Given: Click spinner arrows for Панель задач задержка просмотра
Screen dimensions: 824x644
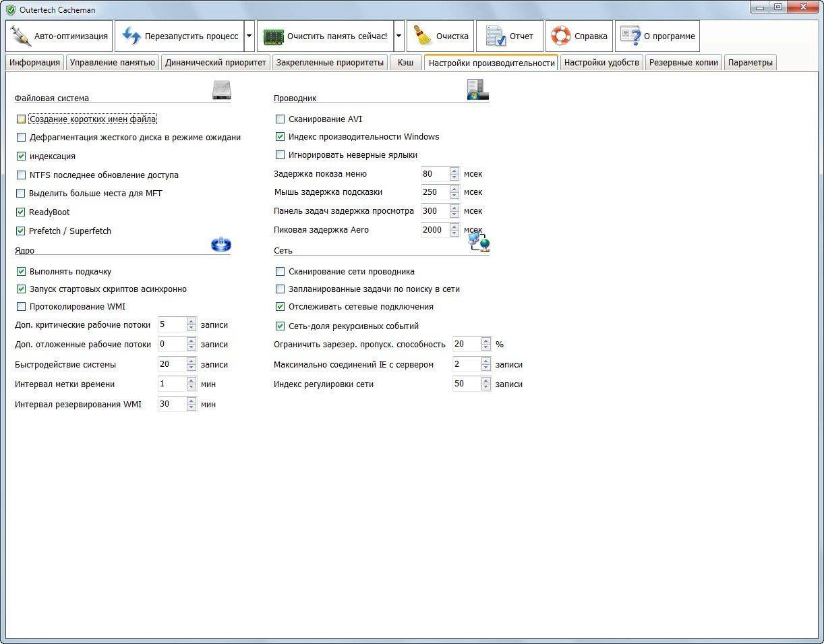Looking at the screenshot, I should tap(454, 211).
